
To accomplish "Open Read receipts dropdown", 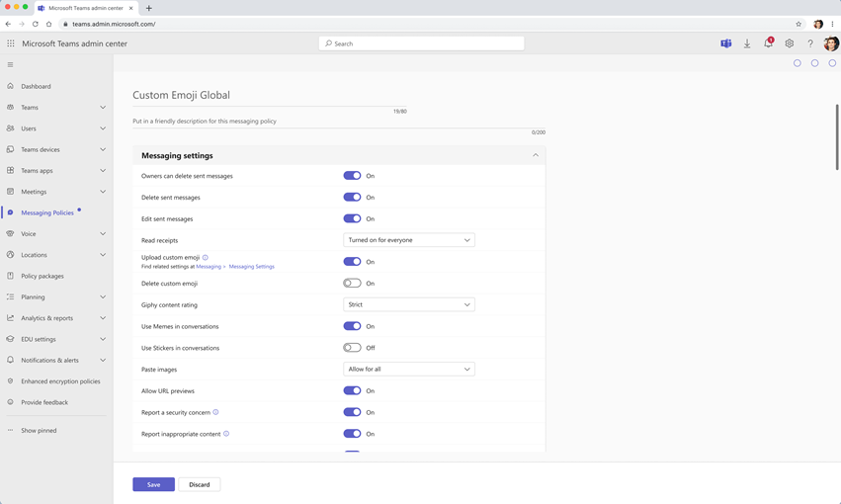I will 409,240.
